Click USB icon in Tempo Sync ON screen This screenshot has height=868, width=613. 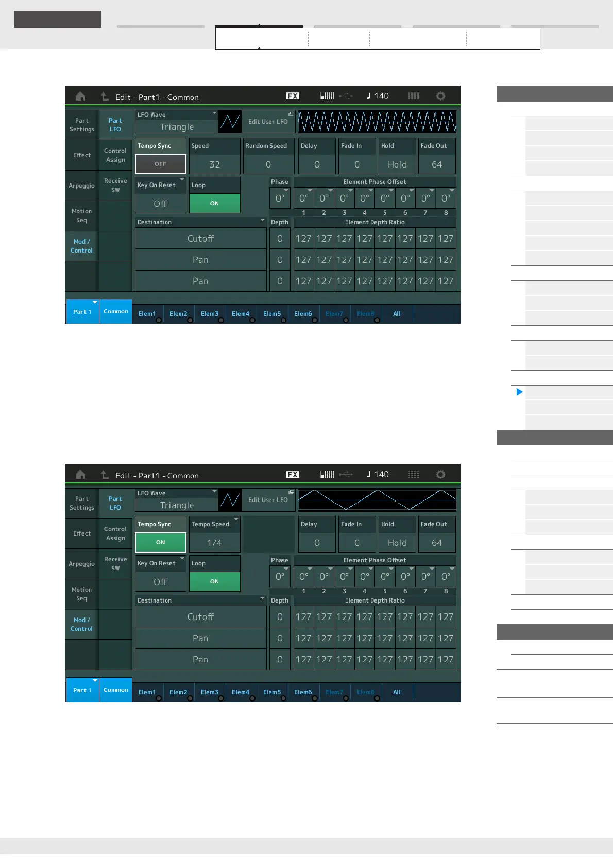[x=346, y=474]
